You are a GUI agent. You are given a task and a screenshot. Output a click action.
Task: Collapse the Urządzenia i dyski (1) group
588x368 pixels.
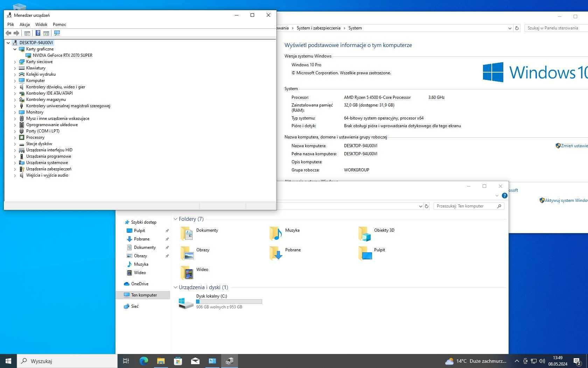(x=175, y=287)
